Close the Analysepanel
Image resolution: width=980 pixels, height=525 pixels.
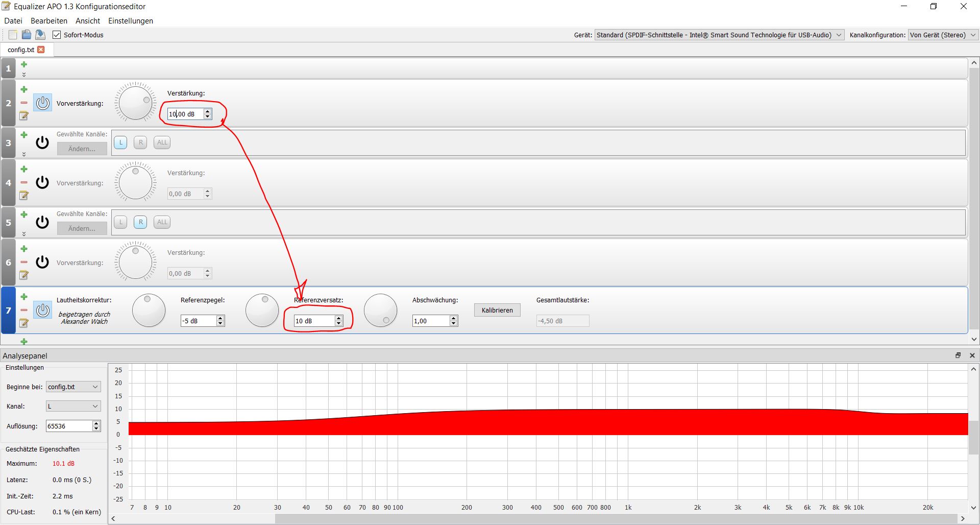coord(972,355)
